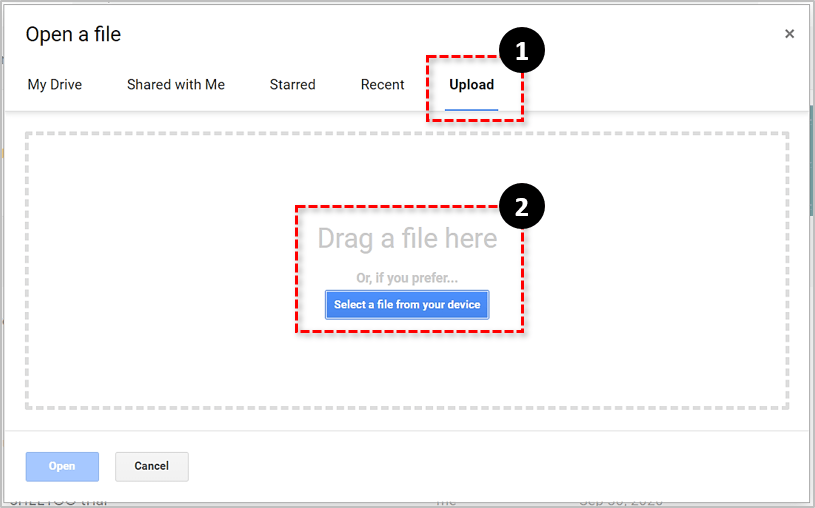The image size is (815, 508).
Task: Click the blue Open button
Action: [62, 466]
